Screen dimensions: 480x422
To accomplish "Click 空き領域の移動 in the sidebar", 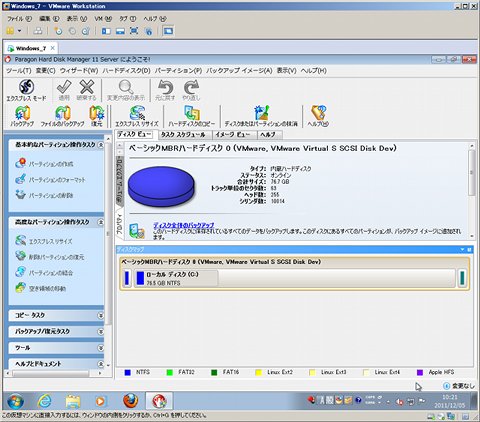I will tap(47, 288).
